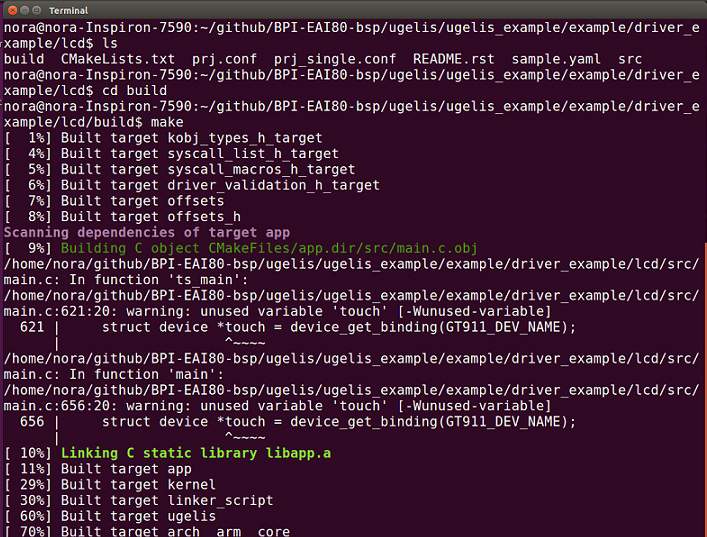Click the Terminal title text
Viewport: 707px width, 537px height.
pos(69,10)
